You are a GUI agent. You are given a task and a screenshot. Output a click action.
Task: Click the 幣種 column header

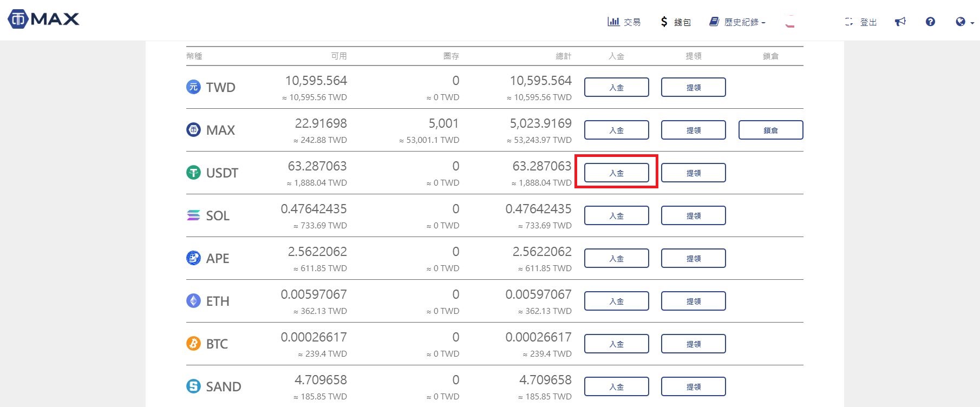tap(194, 56)
